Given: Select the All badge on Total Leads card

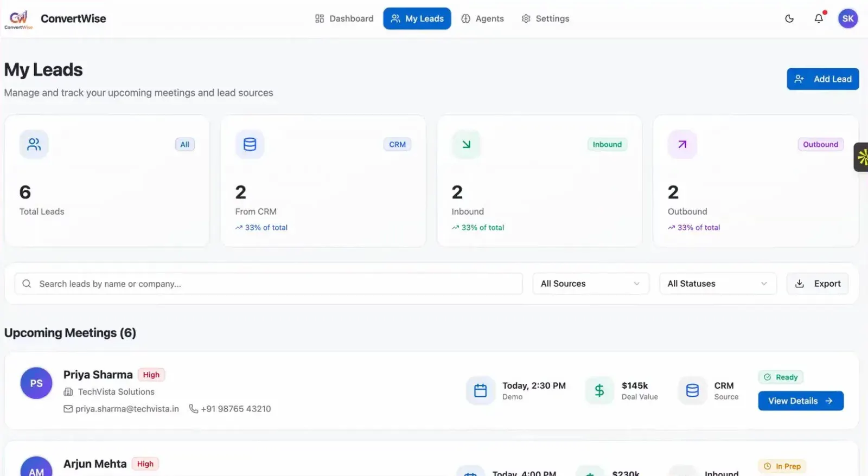Looking at the screenshot, I should (184, 144).
